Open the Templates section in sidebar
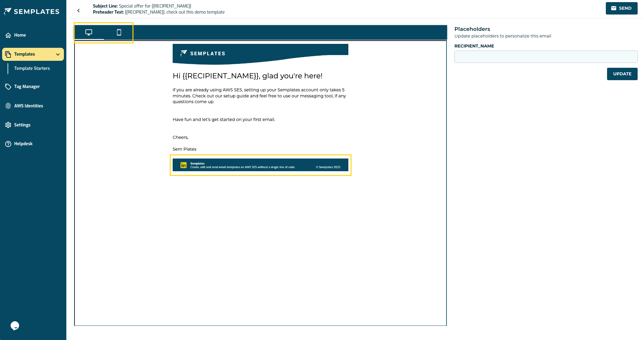 click(33, 54)
